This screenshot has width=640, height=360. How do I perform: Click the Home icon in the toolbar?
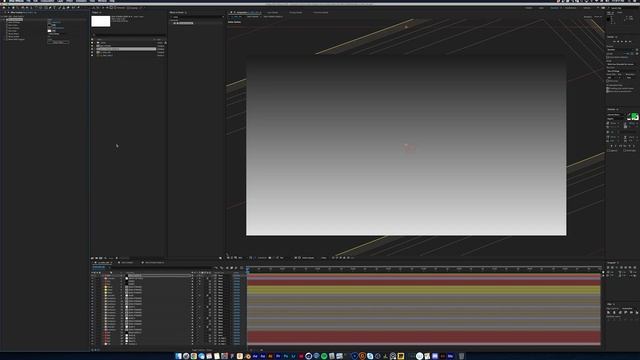point(4,7)
